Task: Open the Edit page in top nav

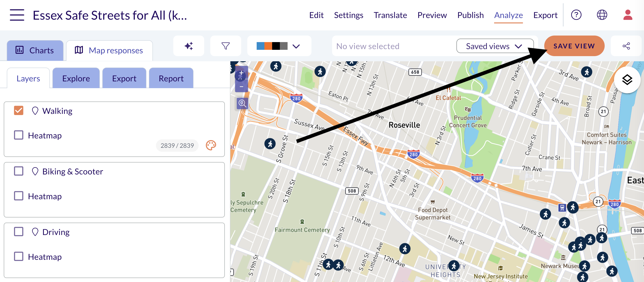Action: 316,15
